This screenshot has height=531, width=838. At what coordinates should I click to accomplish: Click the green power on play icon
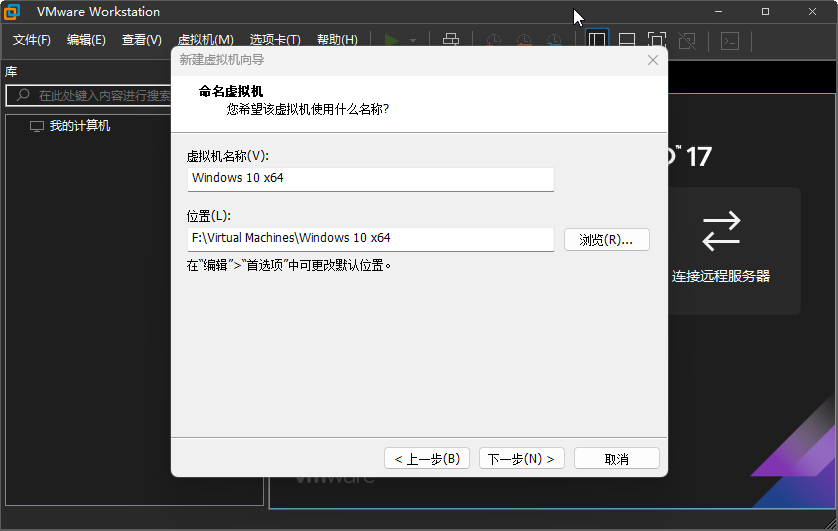(x=391, y=41)
